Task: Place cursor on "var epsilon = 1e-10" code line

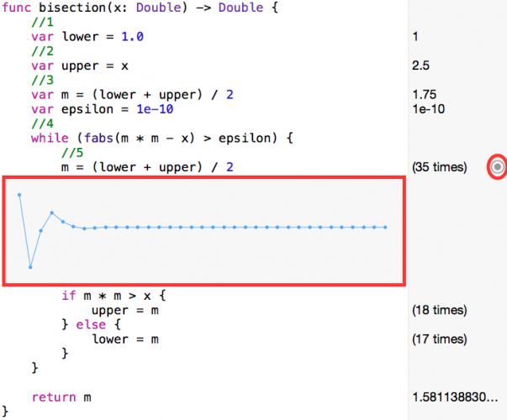Action: pos(103,109)
